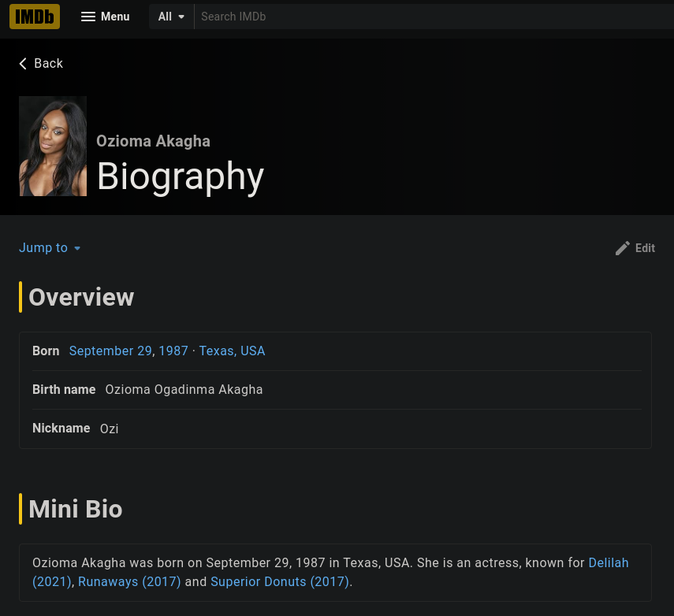The height and width of the screenshot is (616, 674).
Task: Click the IMDb logo
Action: [35, 17]
